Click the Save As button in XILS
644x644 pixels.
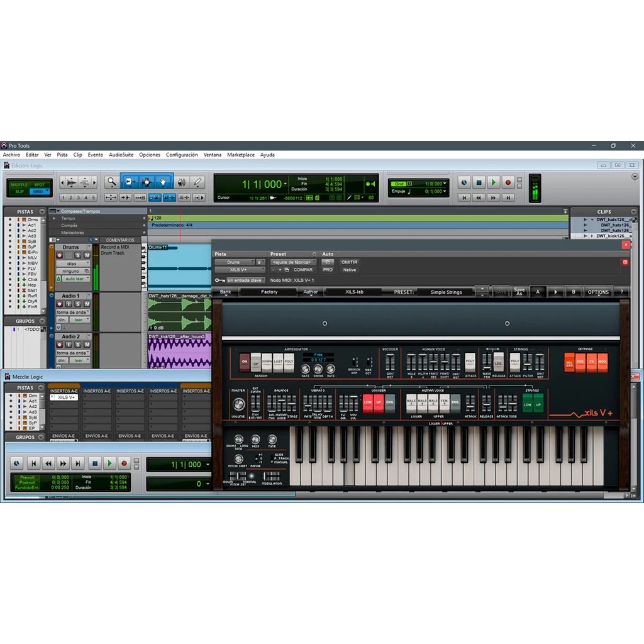click(x=519, y=292)
